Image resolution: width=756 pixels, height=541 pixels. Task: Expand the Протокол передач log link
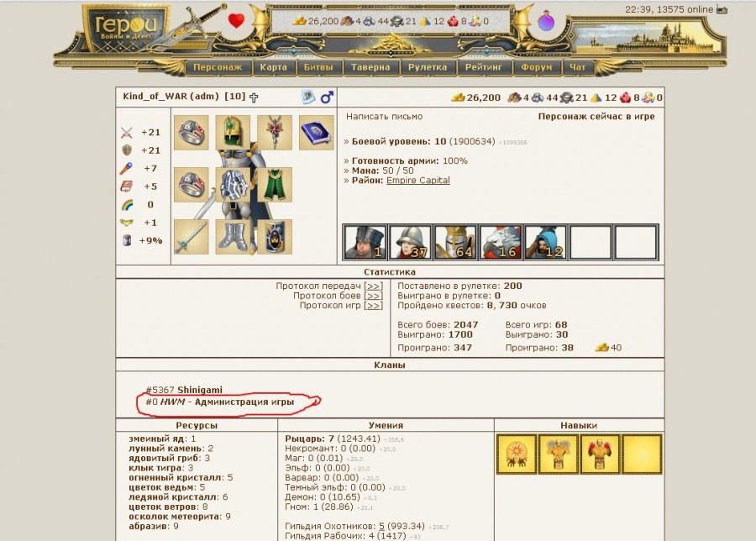[x=374, y=286]
